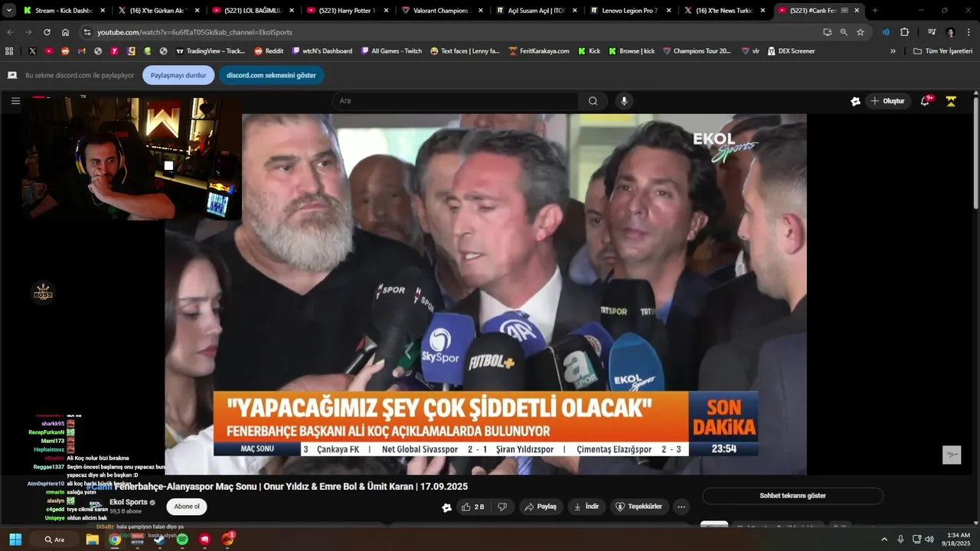Open DEX Screener bookmark

click(791, 51)
